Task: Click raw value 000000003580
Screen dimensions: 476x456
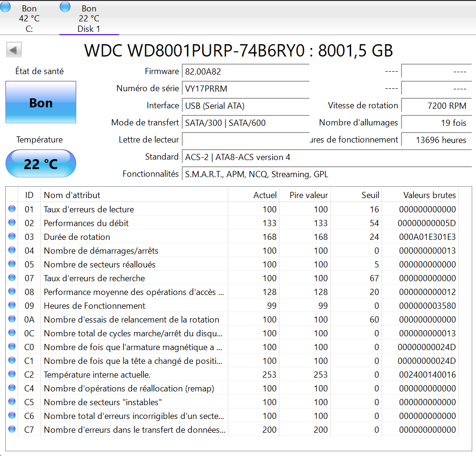Action: [427, 305]
